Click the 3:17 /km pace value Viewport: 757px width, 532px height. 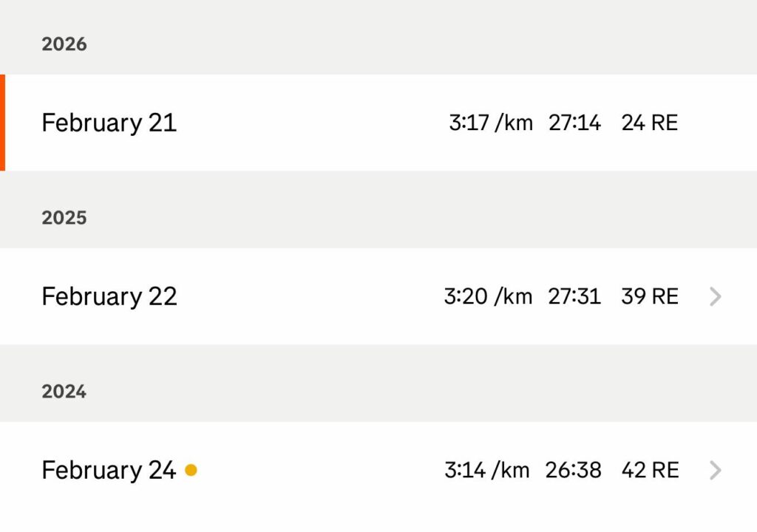[x=490, y=123]
